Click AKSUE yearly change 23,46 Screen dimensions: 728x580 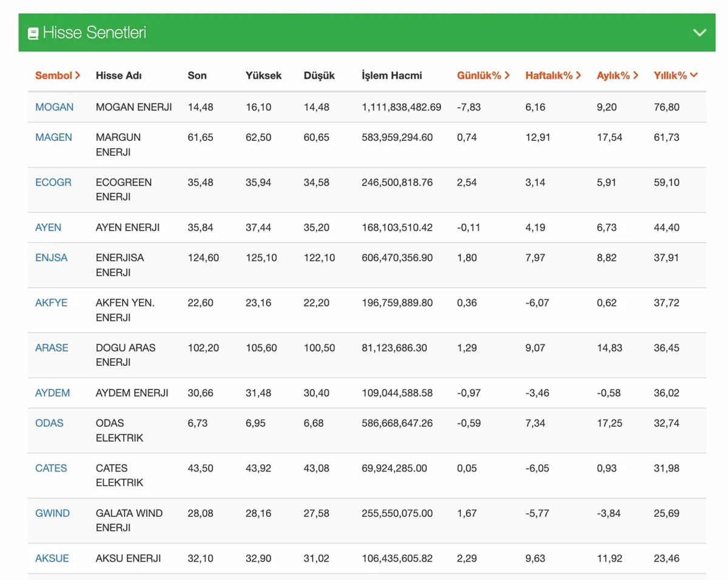[667, 558]
